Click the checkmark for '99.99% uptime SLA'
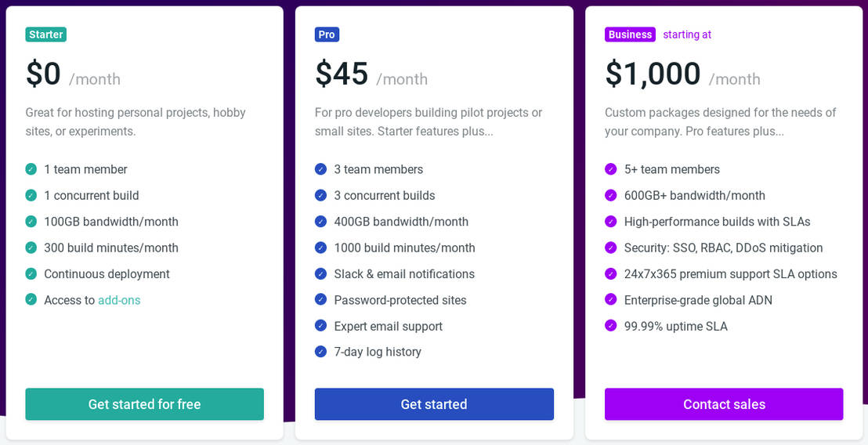Screen dimensions: 868x445 611,326
